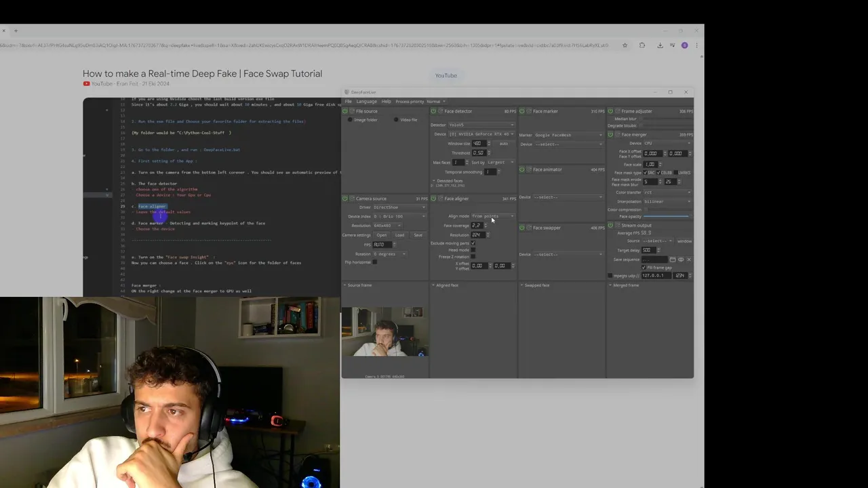Image resolution: width=868 pixels, height=488 pixels.
Task: Open the Face swapper Device dropdown
Action: (568, 254)
